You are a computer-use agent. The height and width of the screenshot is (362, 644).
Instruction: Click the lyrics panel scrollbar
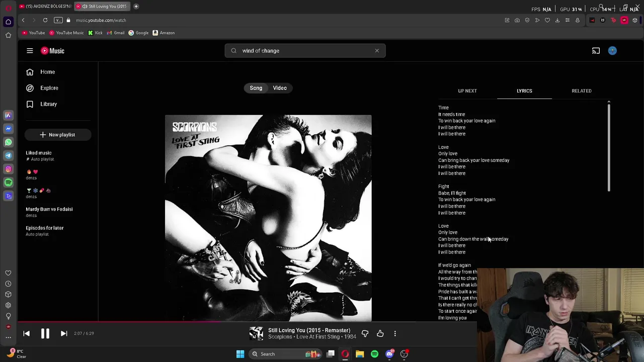tap(609, 147)
